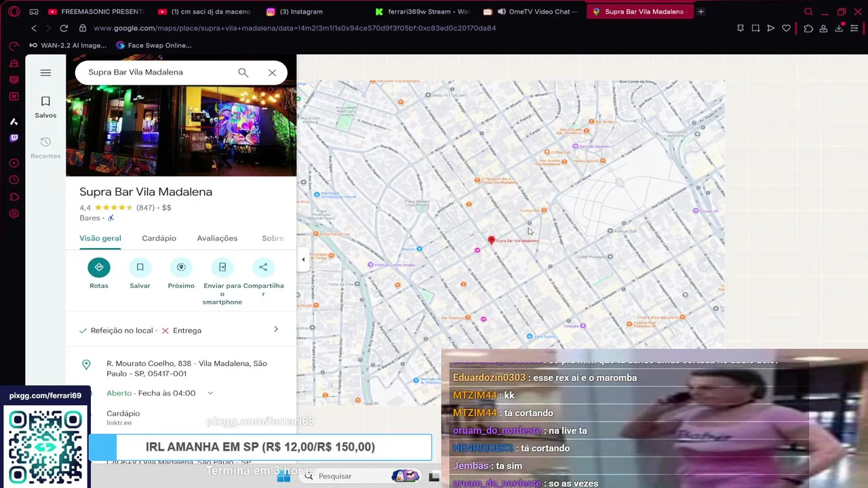Expand the Refeição no local details arrow
This screenshot has height=488, width=868.
click(276, 329)
